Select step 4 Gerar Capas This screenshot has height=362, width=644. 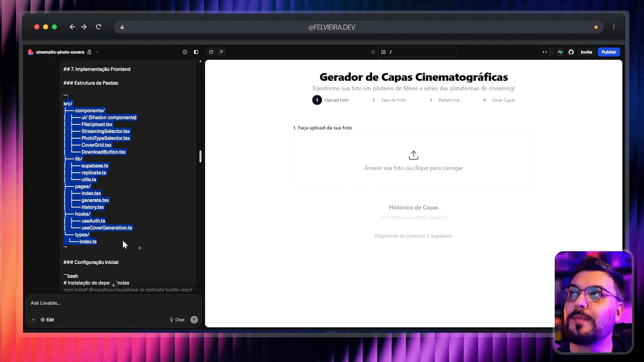pyautogui.click(x=499, y=100)
